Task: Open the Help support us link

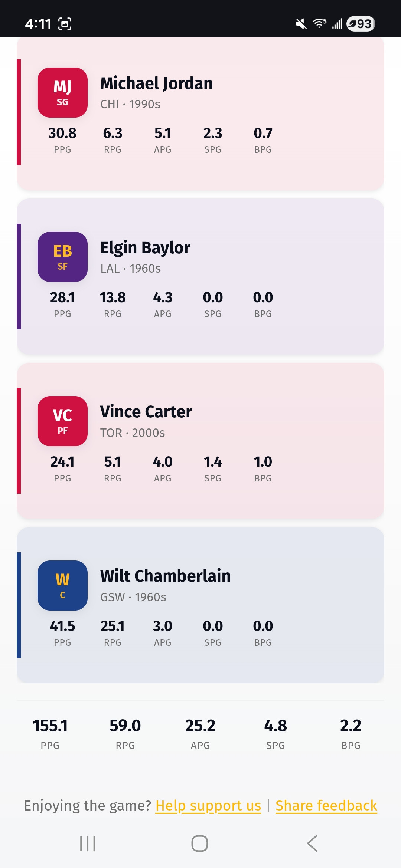Action: tap(208, 806)
